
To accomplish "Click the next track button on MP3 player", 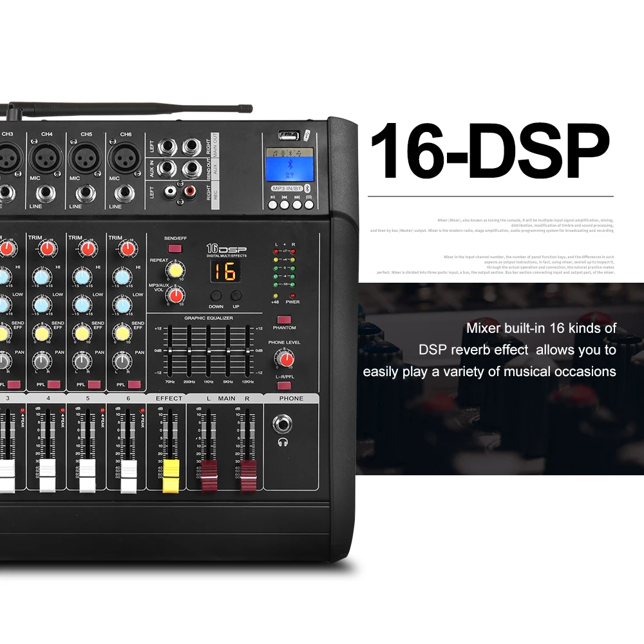I will 296,205.
